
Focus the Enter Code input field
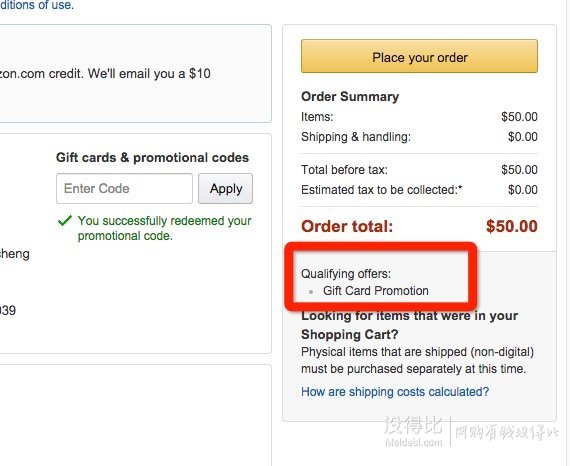point(124,188)
